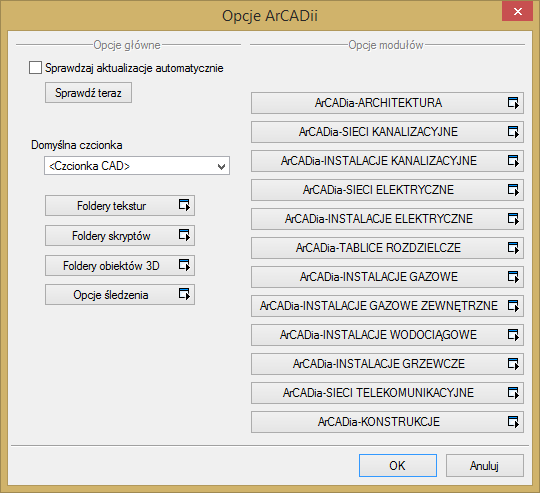Enable Sprawdzaj aktualizacje automatycznie checkbox

point(35,68)
